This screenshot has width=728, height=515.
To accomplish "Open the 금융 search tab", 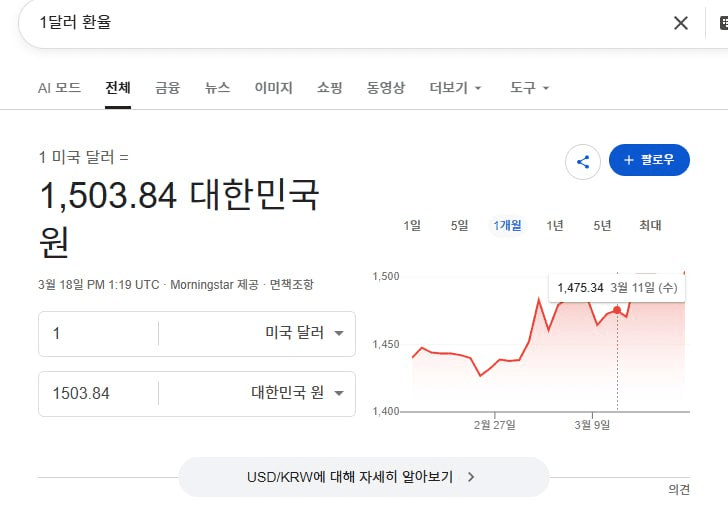I will coord(167,88).
